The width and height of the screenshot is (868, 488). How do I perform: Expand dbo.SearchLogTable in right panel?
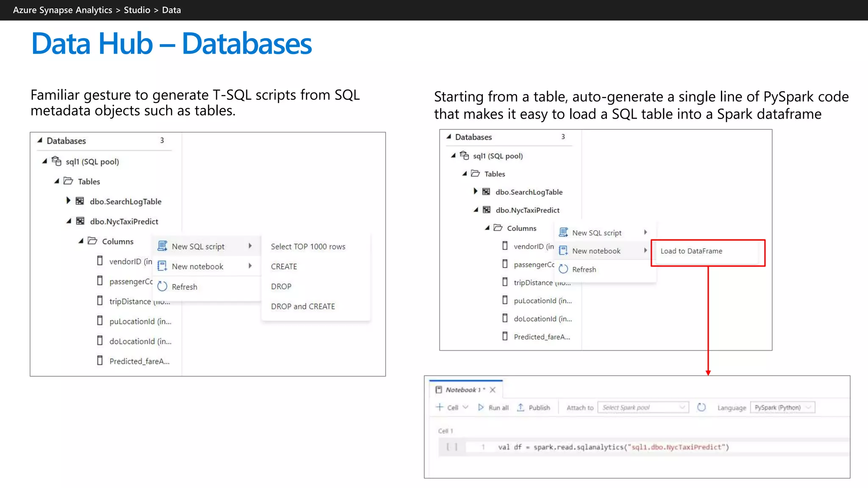(476, 191)
